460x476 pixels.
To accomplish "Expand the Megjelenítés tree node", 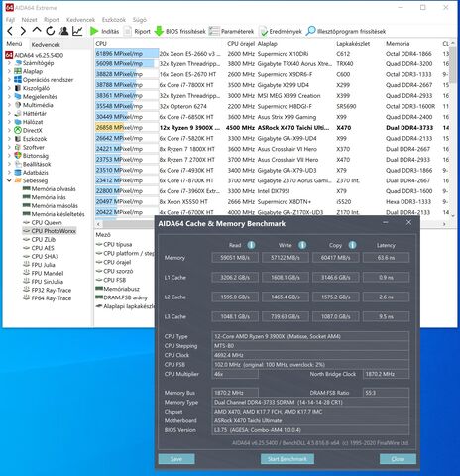I will click(x=9, y=96).
